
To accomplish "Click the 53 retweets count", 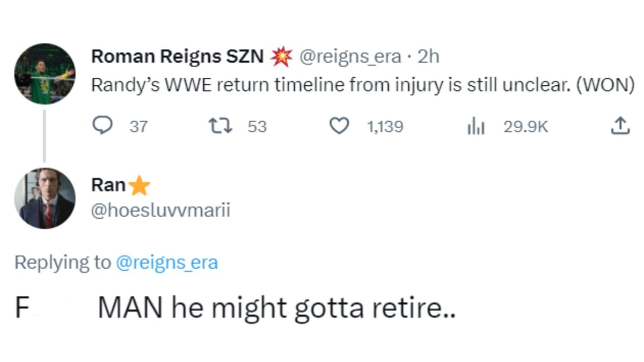I will (257, 127).
